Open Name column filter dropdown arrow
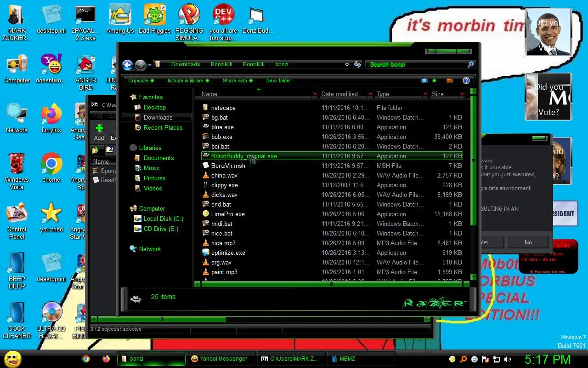Image resolution: width=588 pixels, height=368 pixels. 315,94
